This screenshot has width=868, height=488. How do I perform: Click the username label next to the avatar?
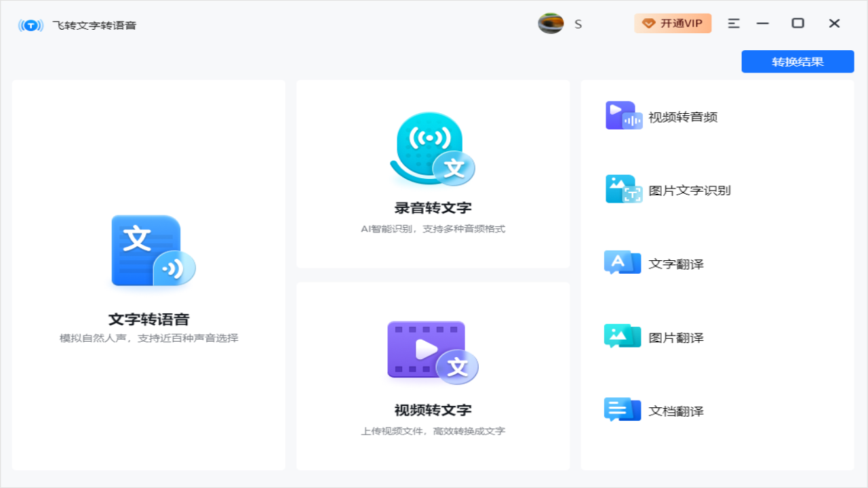click(x=578, y=24)
